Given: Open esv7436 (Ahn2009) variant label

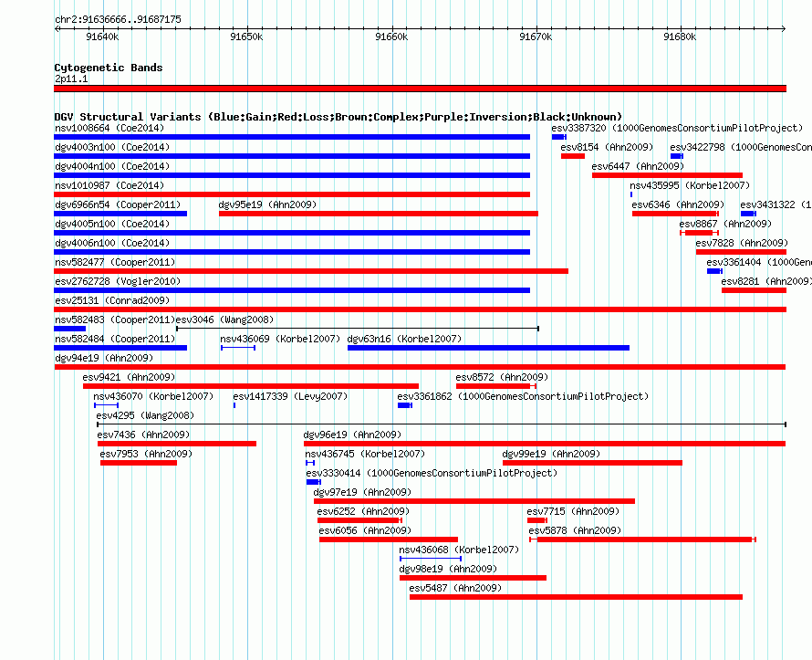Looking at the screenshot, I should 143,435.
